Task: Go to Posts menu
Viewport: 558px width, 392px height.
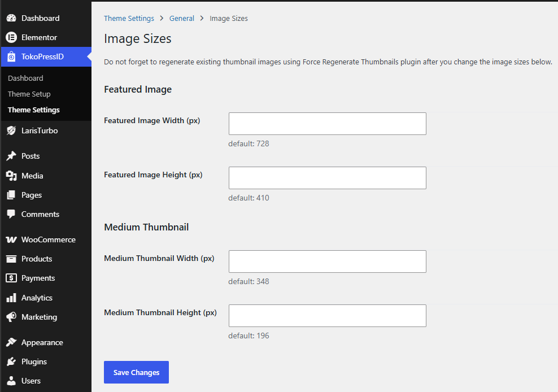Action: coord(46,156)
